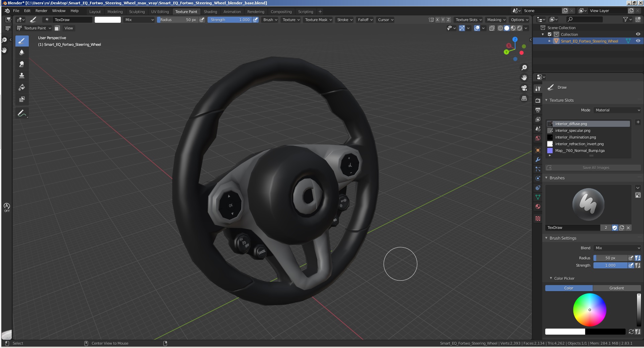Viewport: 644px width, 348px height.
Task: Open the Options popover
Action: pyautogui.click(x=519, y=20)
